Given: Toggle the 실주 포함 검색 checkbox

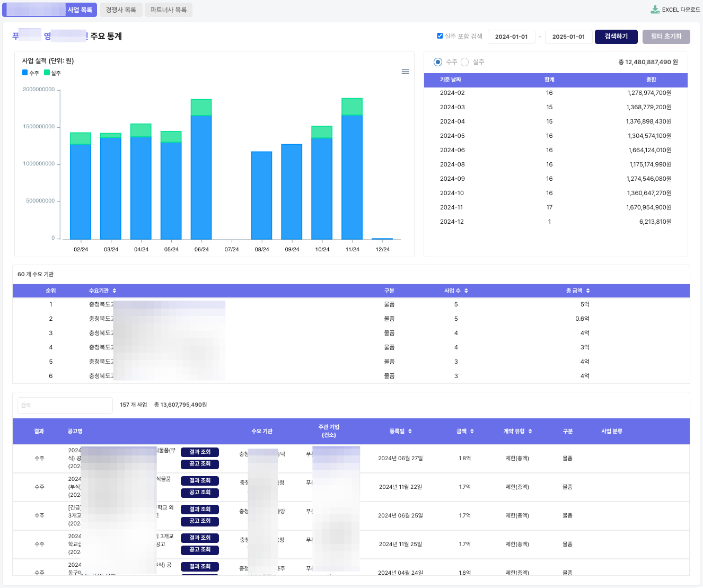Looking at the screenshot, I should tap(440, 36).
